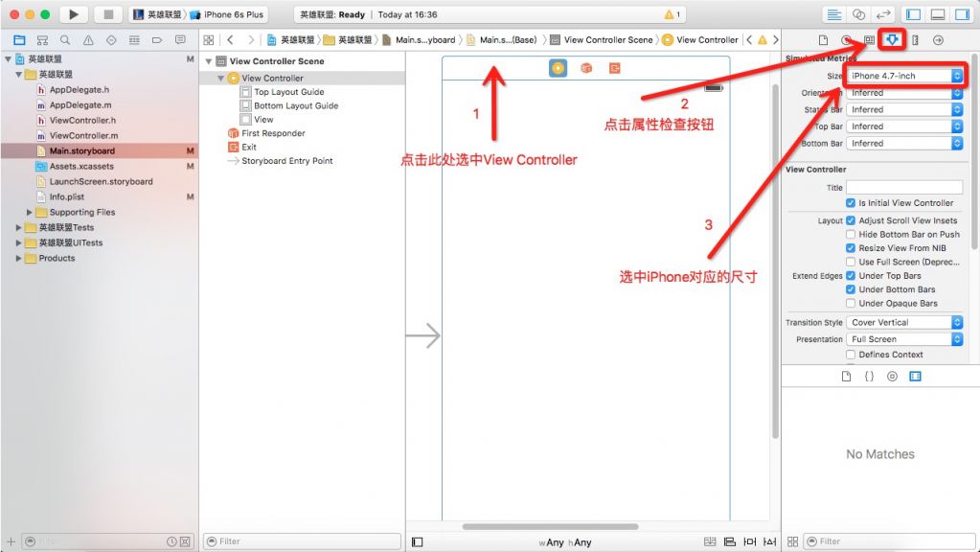The image size is (980, 552).
Task: Click wAny hAny size class button
Action: coord(565,542)
